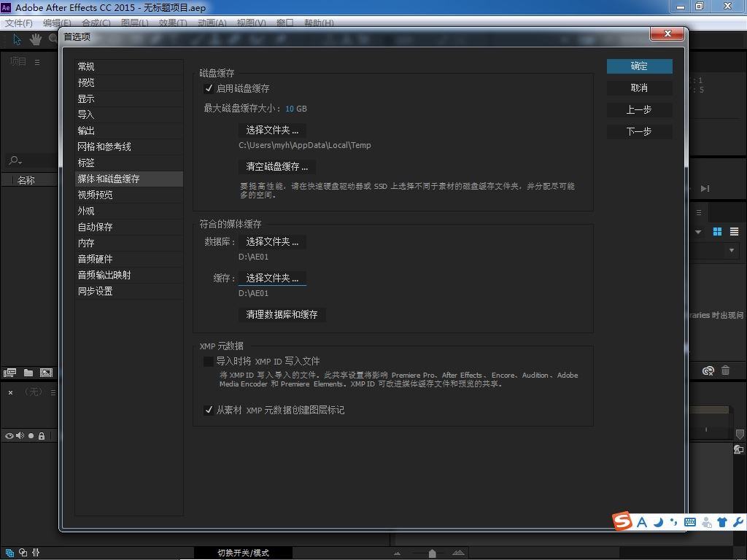Open the 文件(F) menu
Image resolution: width=747 pixels, height=560 pixels.
(x=18, y=23)
